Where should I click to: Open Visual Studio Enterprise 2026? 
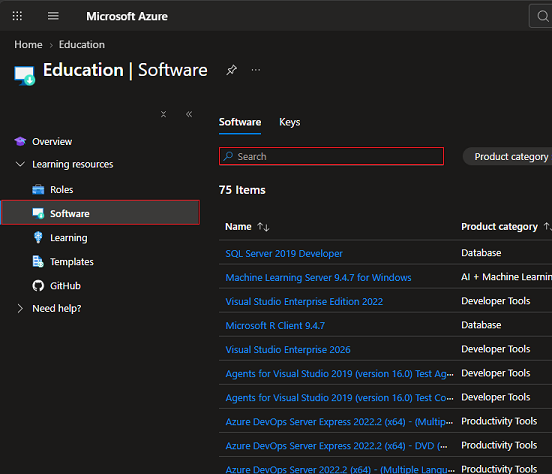288,349
